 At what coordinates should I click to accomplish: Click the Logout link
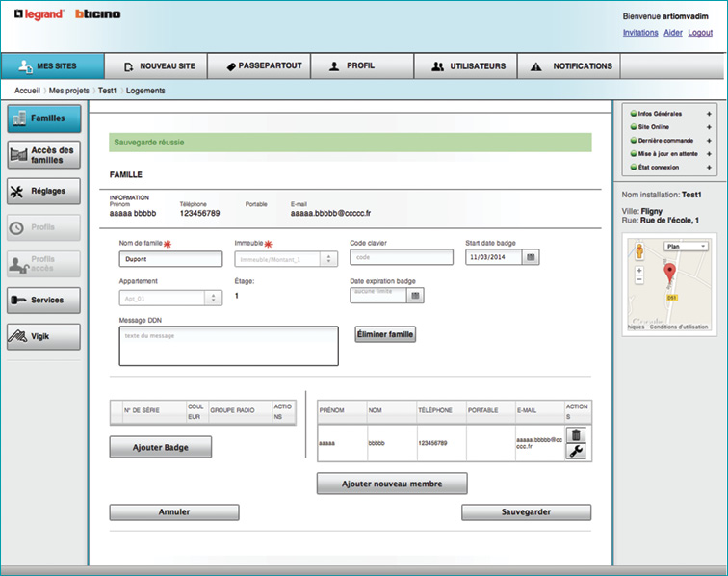point(700,32)
